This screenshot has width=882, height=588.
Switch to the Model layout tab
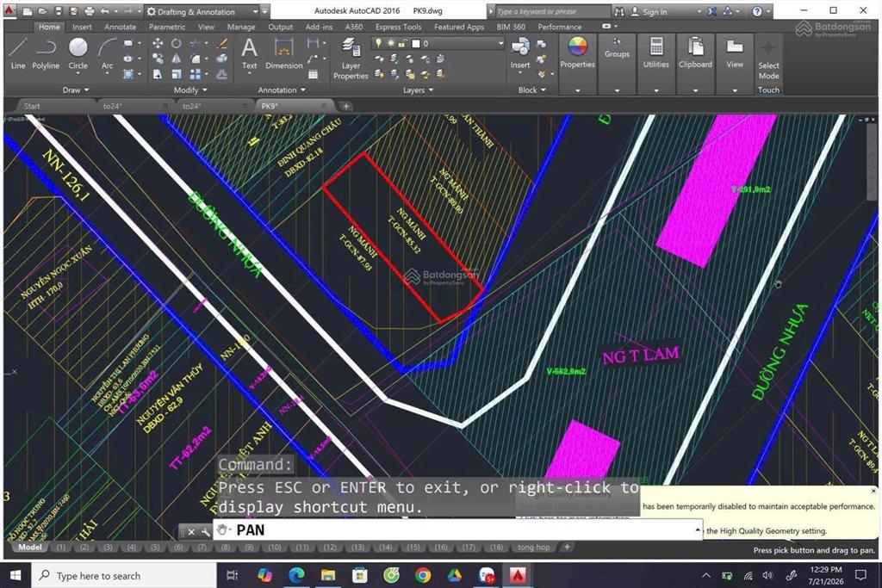(x=30, y=547)
